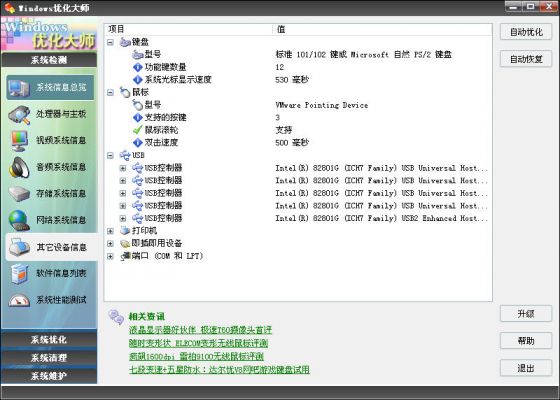Click the 项目 column header
Viewport: 560px width, 400px height.
pos(188,29)
